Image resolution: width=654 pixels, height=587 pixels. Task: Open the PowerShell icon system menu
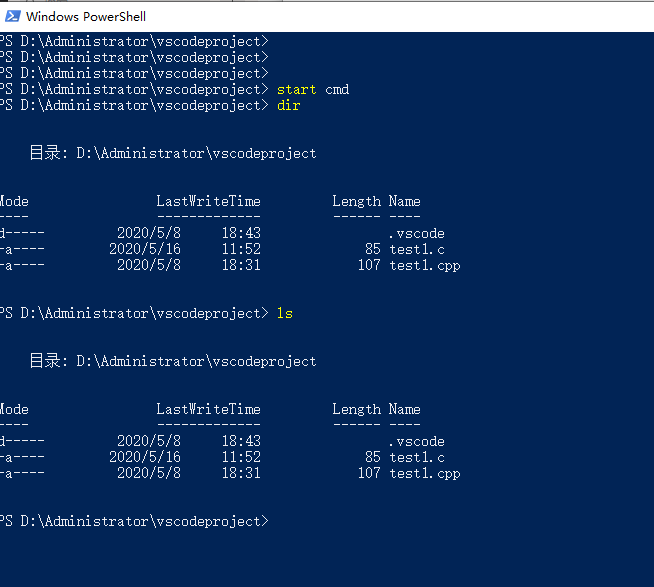point(13,16)
